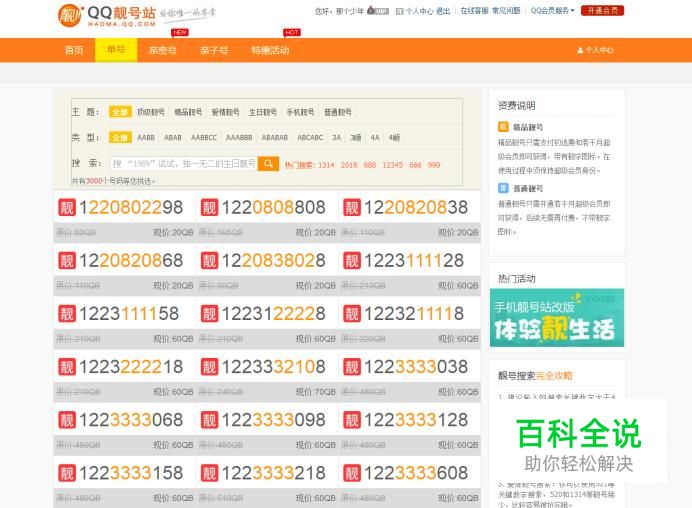Image resolution: width=692 pixels, height=508 pixels.
Task: Click the 靓 badge beside number 1220808808
Action: 210,207
